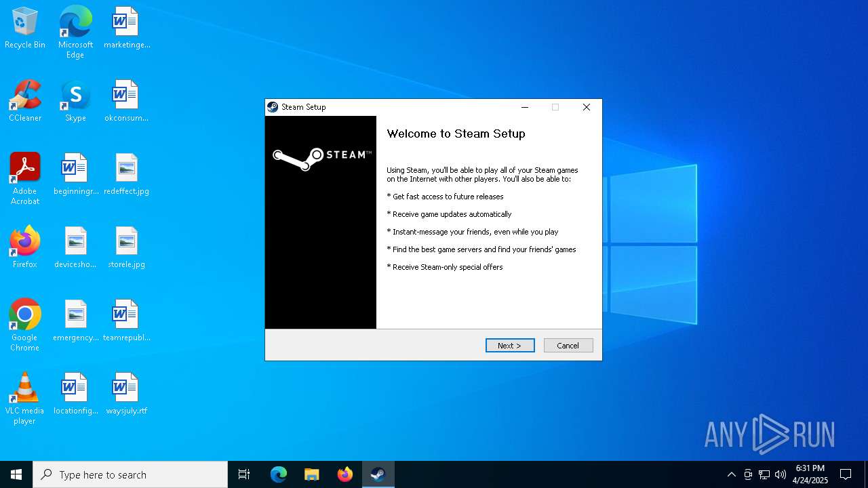Show hidden system tray icons
868x488 pixels.
tap(731, 474)
